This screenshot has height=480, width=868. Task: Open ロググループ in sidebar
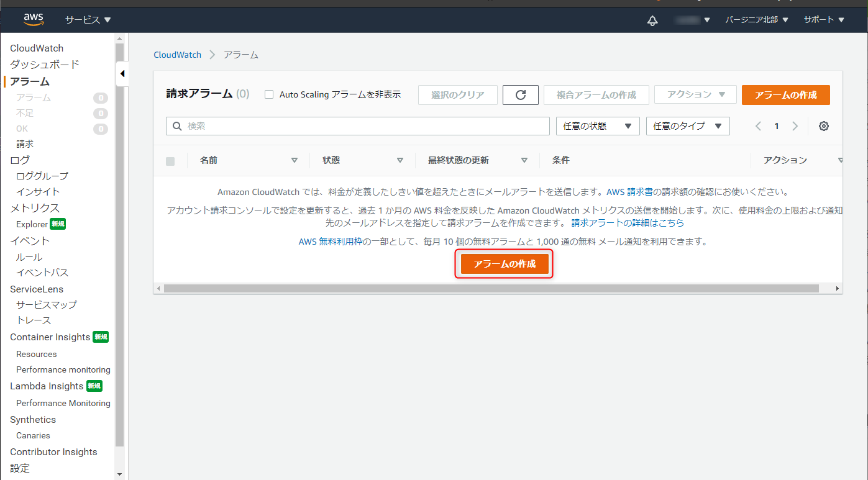click(42, 176)
